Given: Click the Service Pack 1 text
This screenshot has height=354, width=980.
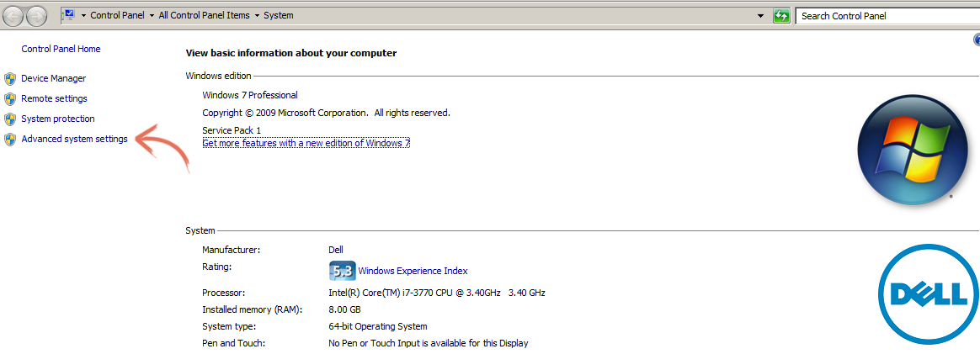Looking at the screenshot, I should click(x=232, y=129).
